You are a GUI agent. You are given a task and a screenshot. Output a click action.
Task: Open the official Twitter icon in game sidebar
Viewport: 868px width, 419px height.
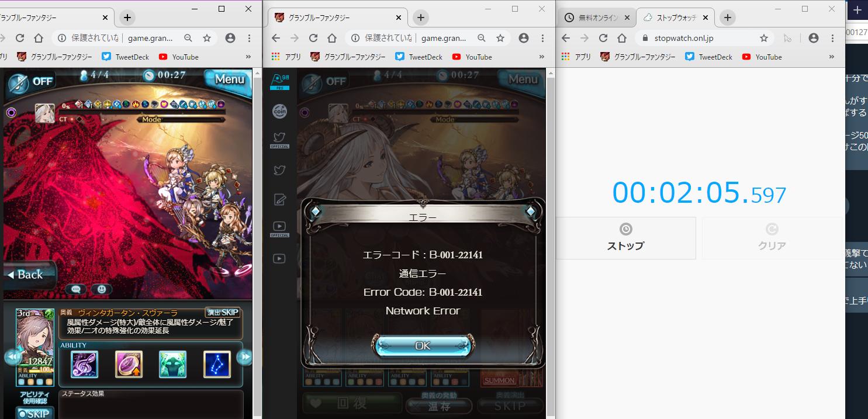click(279, 140)
